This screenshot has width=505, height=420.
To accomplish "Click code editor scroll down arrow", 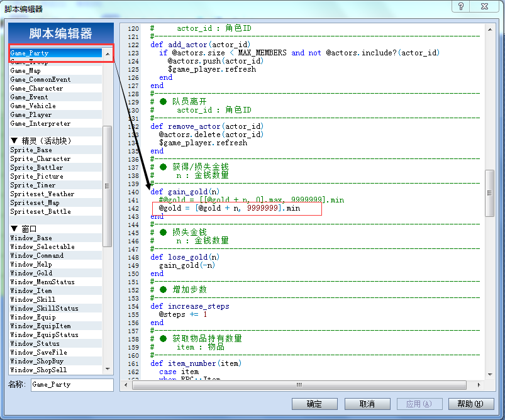I will pyautogui.click(x=490, y=375).
